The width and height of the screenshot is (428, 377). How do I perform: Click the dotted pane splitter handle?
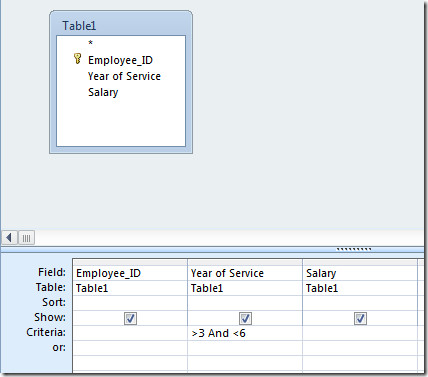tap(354, 249)
